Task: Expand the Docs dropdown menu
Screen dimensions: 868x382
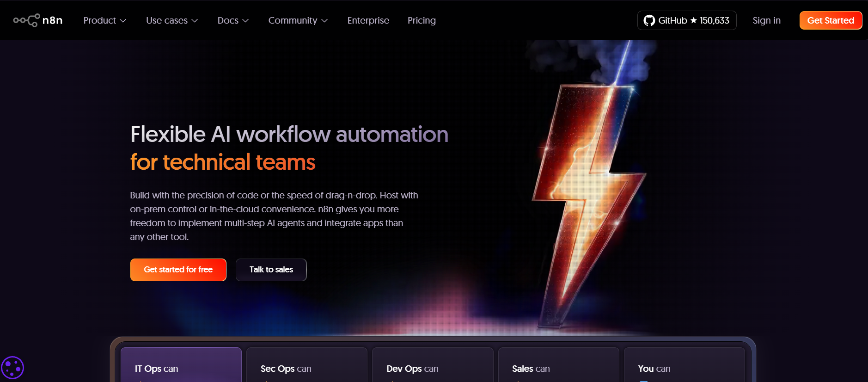Action: [233, 20]
